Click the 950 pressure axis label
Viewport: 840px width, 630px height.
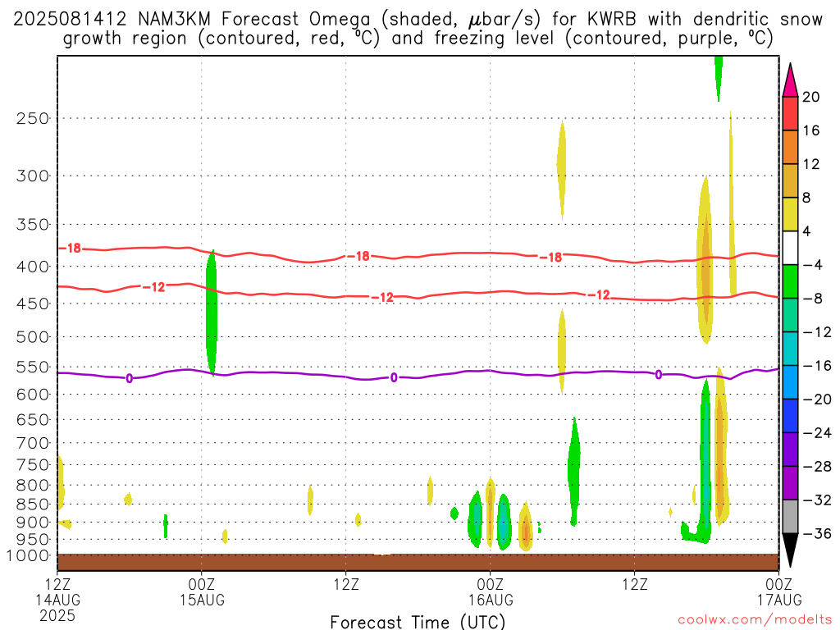coord(33,540)
